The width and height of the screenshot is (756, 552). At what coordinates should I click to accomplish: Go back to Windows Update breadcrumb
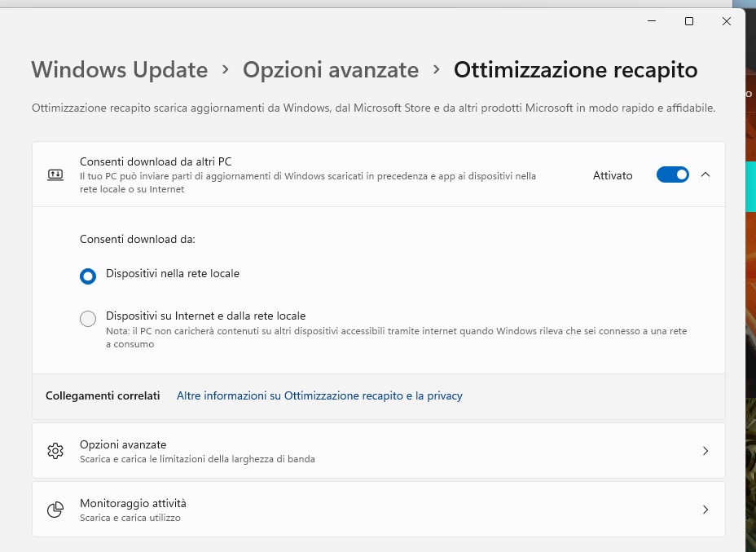click(120, 70)
